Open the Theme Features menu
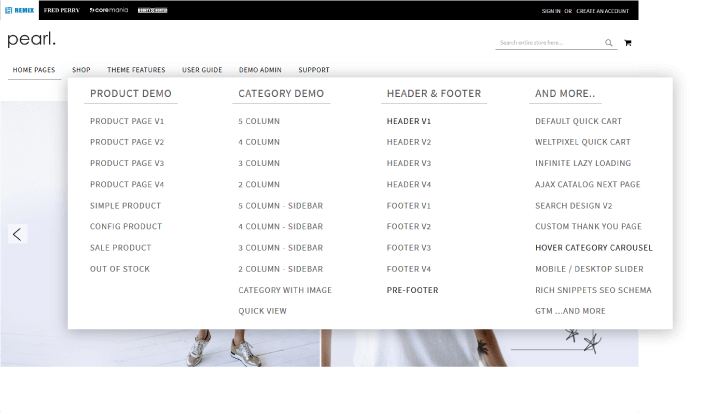Screen dimensions: 703x414 (136, 70)
